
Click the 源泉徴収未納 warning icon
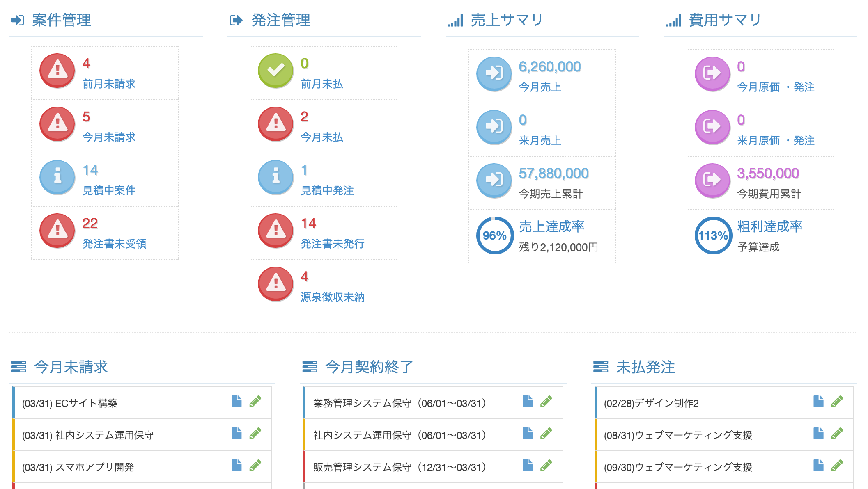coord(276,284)
